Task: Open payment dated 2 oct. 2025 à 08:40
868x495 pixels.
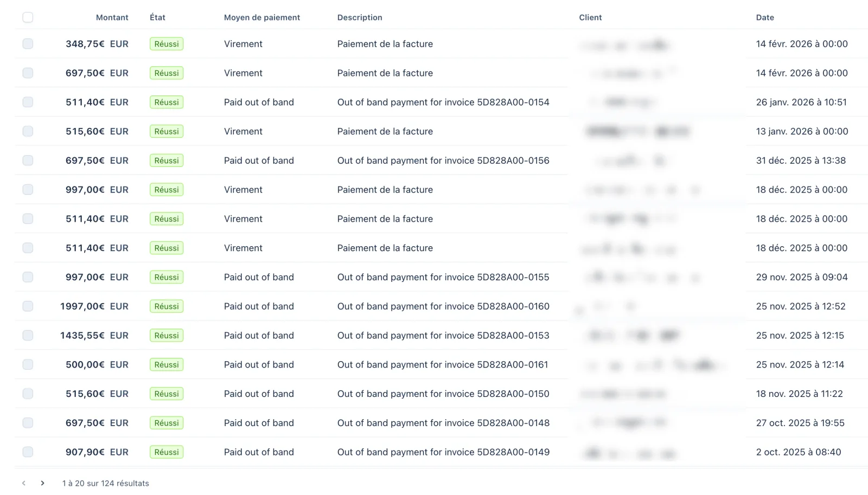Action: click(x=799, y=452)
